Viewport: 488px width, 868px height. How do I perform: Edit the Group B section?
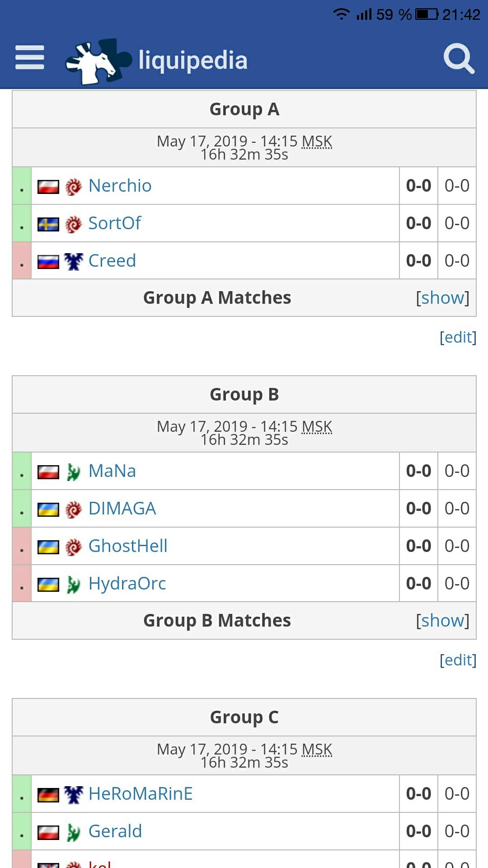point(458,660)
